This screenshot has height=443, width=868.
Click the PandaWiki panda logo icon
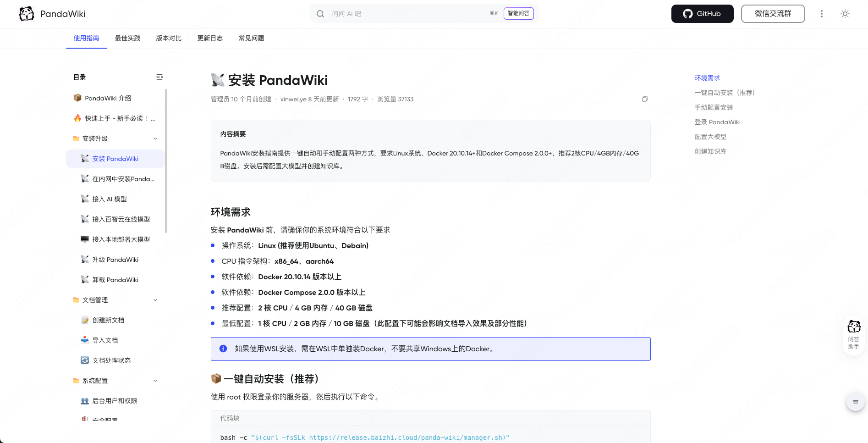click(27, 14)
